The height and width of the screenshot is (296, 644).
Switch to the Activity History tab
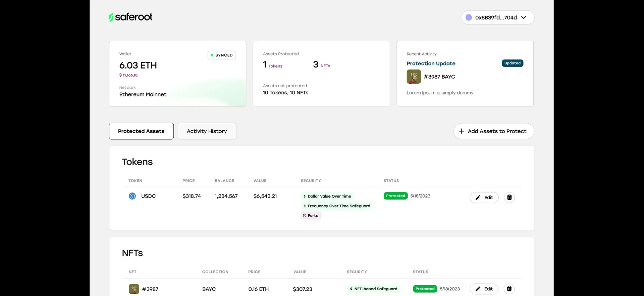click(207, 131)
